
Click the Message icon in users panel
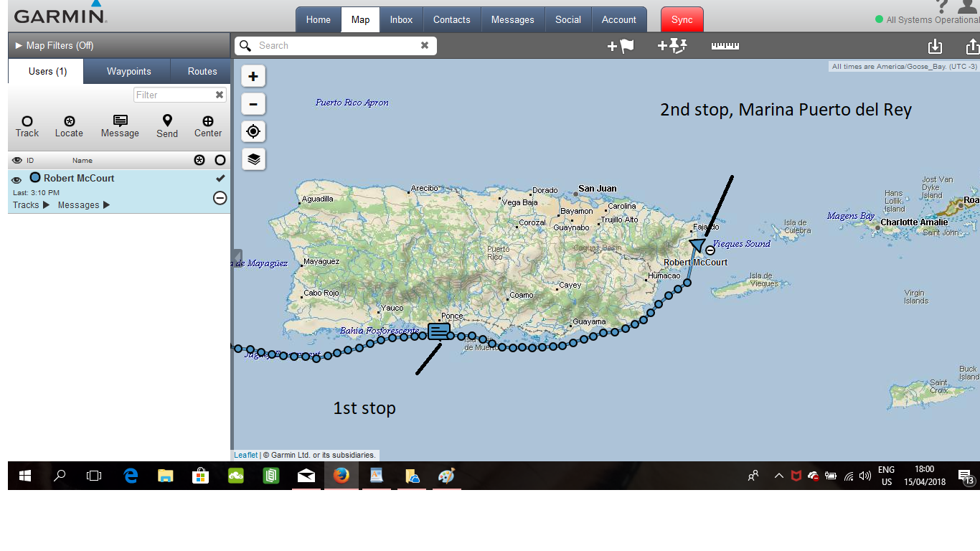pyautogui.click(x=120, y=126)
